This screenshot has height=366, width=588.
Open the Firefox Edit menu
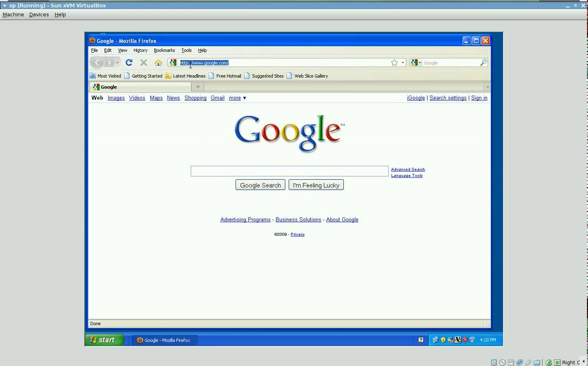(108, 50)
